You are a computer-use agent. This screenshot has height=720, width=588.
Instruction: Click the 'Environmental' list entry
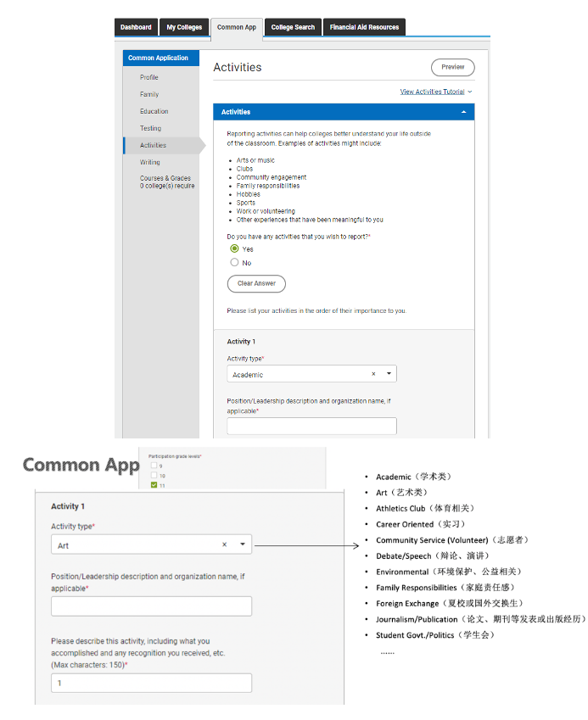[x=448, y=572]
